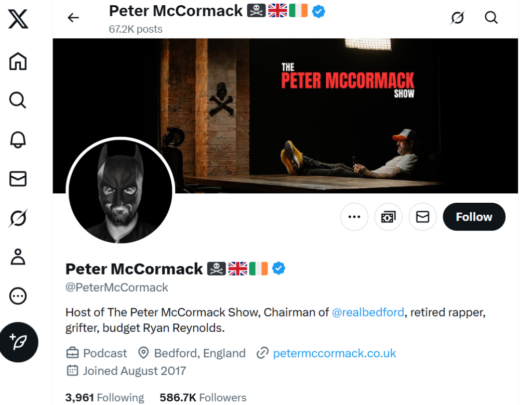Screen dimensions: 532x405
Task: Click the Grok icon in profile header
Action: [457, 18]
